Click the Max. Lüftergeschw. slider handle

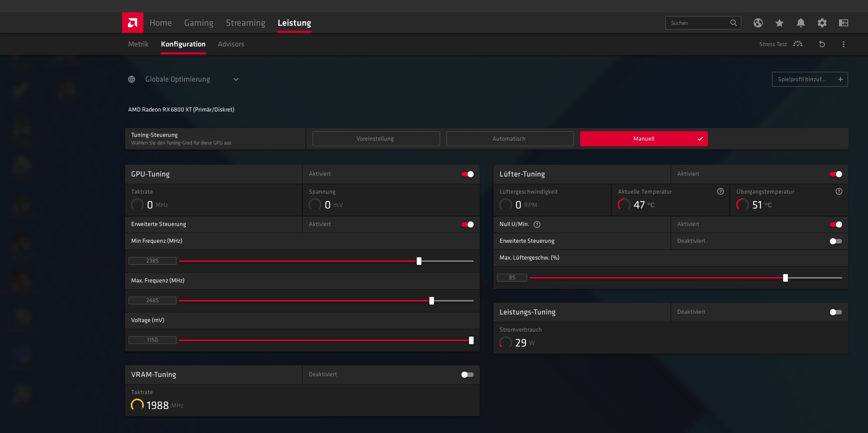click(785, 278)
